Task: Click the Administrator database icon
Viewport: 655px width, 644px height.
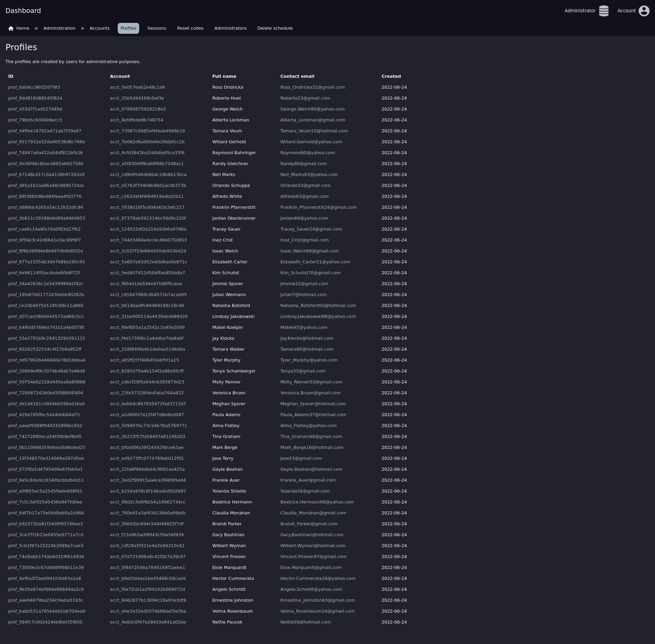Action: point(603,11)
